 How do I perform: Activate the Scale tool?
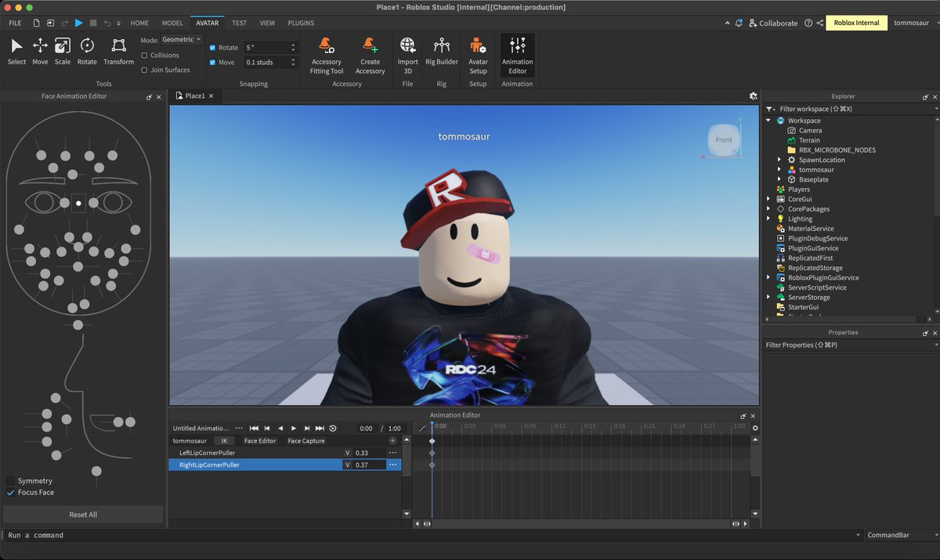[63, 52]
